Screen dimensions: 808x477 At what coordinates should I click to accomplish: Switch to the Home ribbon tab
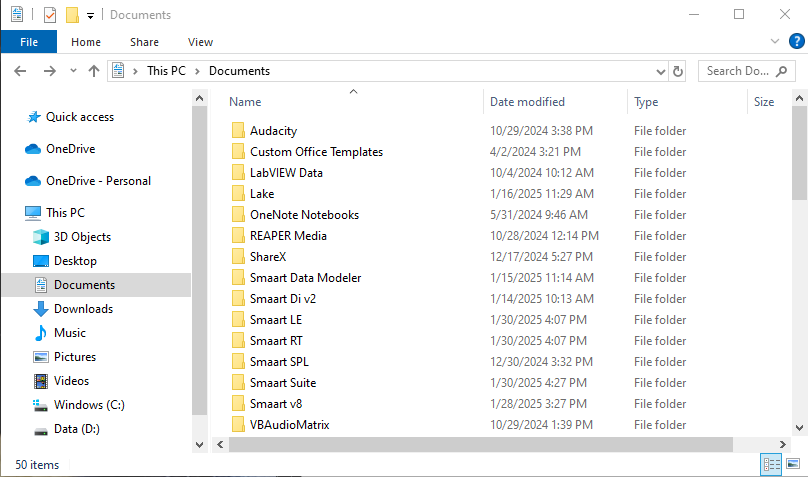click(x=86, y=42)
